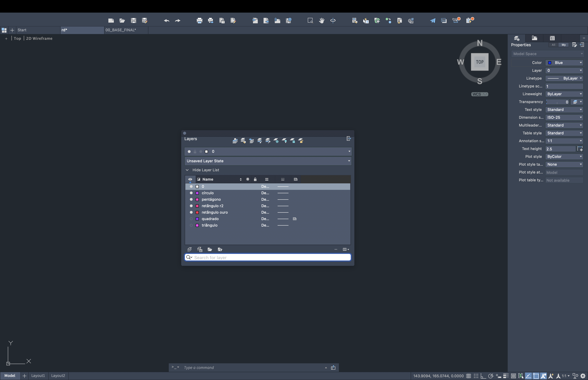The image size is (588, 380).
Task: Click the Undo arrow icon
Action: click(x=167, y=20)
